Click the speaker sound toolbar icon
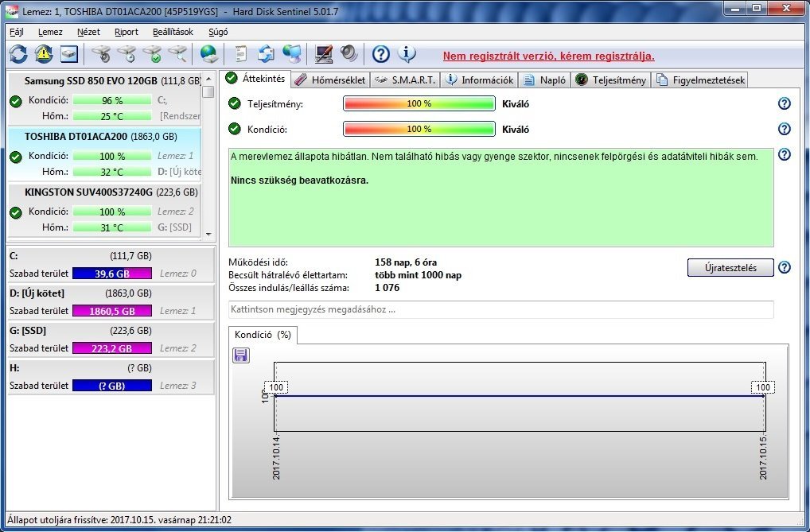 [349, 54]
